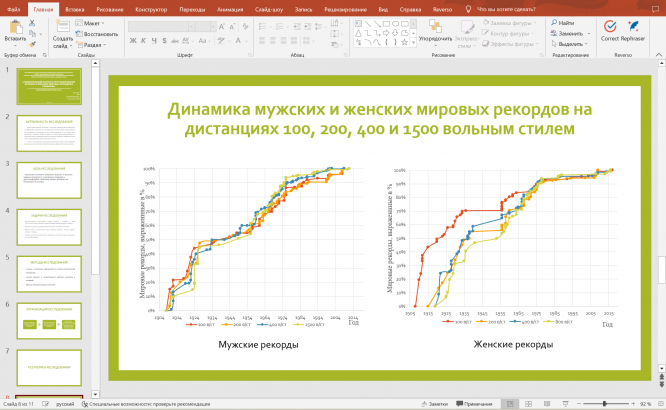Increase font size with large A icon

(x=222, y=27)
